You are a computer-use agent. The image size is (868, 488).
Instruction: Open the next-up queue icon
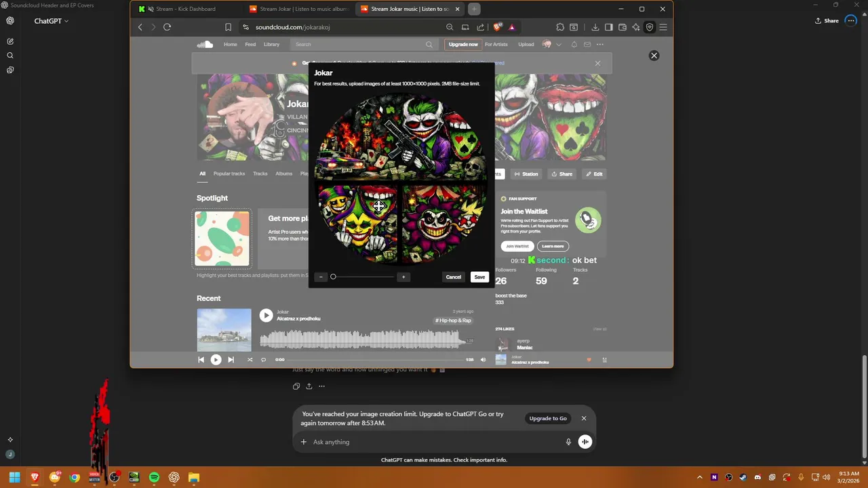(x=604, y=360)
